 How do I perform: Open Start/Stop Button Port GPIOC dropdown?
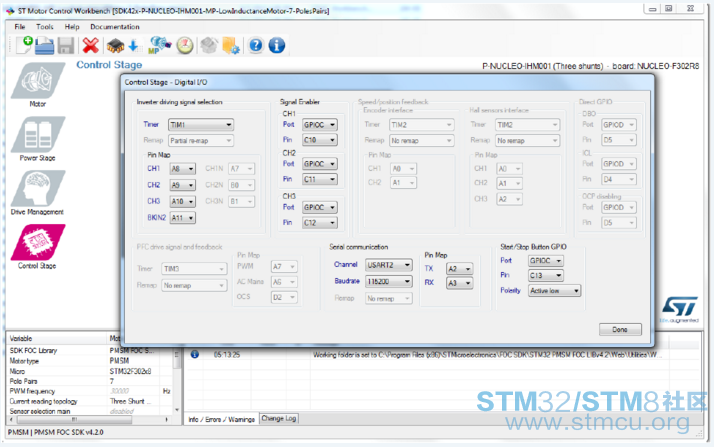point(546,261)
